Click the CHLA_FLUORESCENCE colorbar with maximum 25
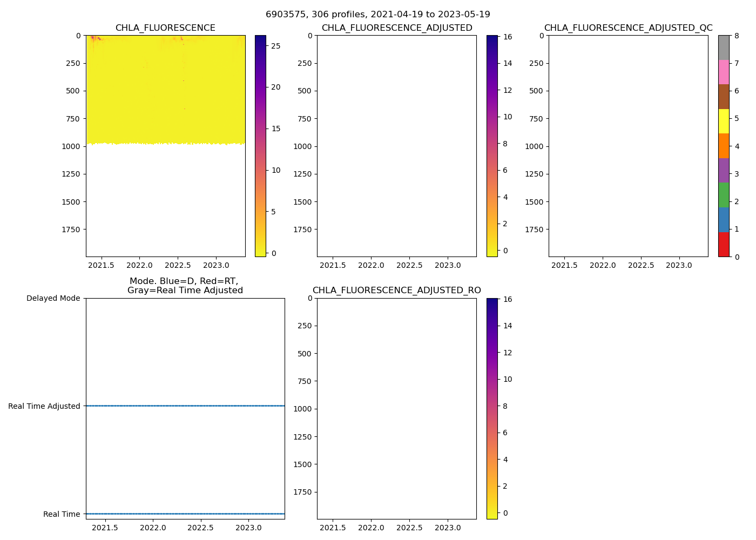Viewport: 756px width, 540px height. (260, 146)
